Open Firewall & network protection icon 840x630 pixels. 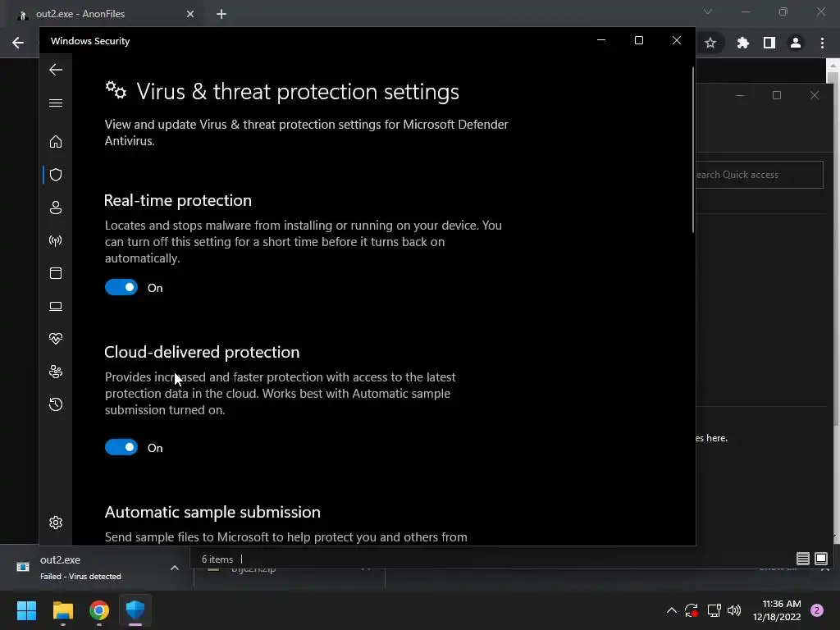(56, 240)
